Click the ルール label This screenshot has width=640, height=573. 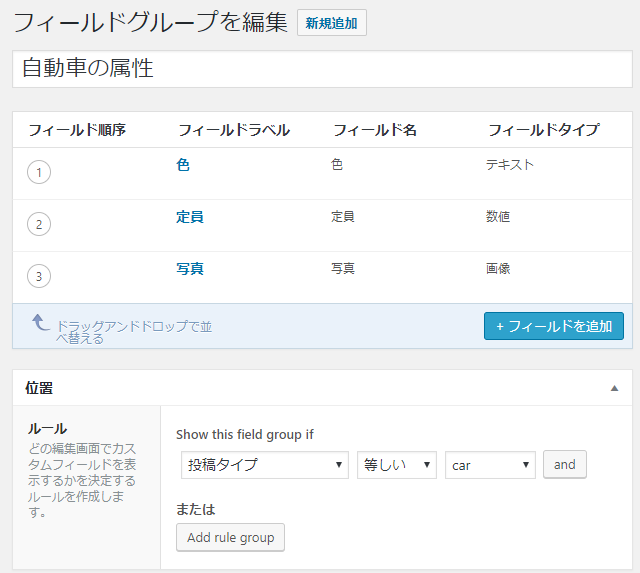point(47,429)
